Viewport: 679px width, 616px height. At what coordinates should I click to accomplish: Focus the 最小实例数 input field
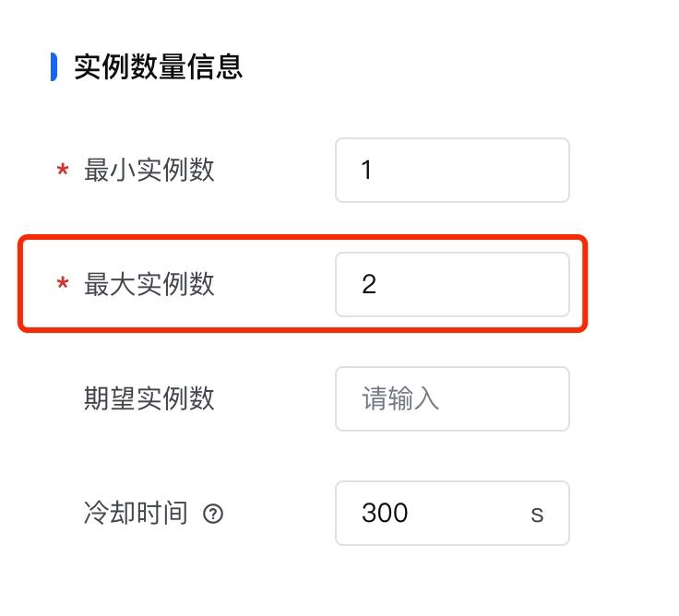pos(452,171)
